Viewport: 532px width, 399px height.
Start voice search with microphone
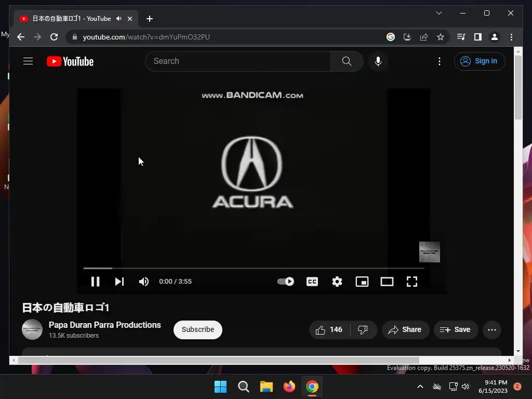[x=378, y=61]
